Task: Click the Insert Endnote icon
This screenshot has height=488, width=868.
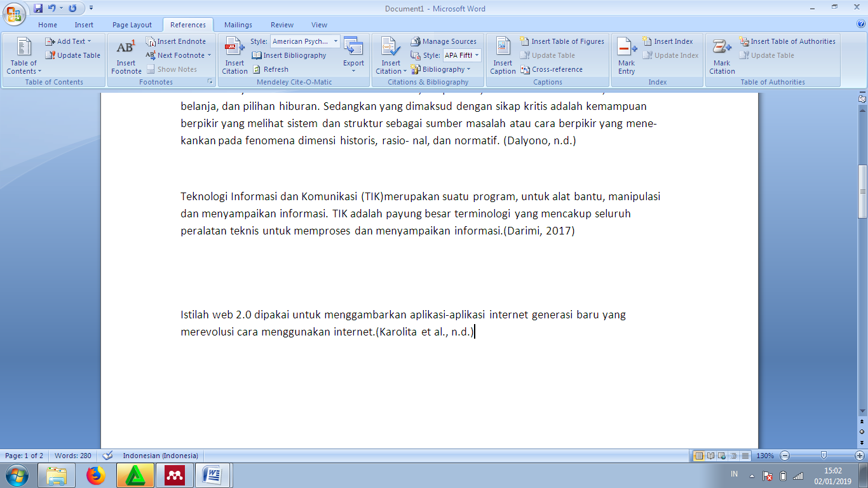Action: pos(176,41)
